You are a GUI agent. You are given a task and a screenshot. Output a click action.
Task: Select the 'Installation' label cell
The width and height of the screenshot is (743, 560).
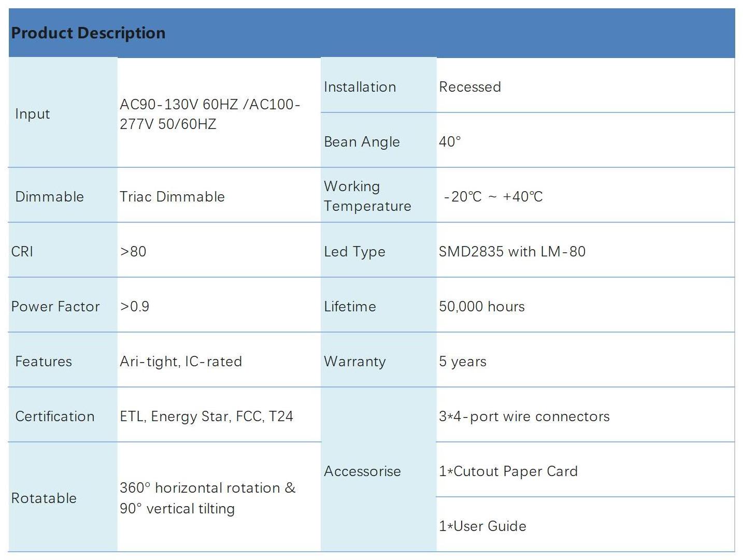tap(379, 85)
